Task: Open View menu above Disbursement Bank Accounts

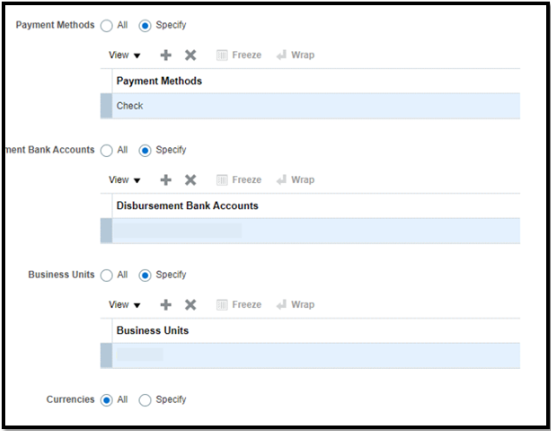Action: tap(124, 180)
